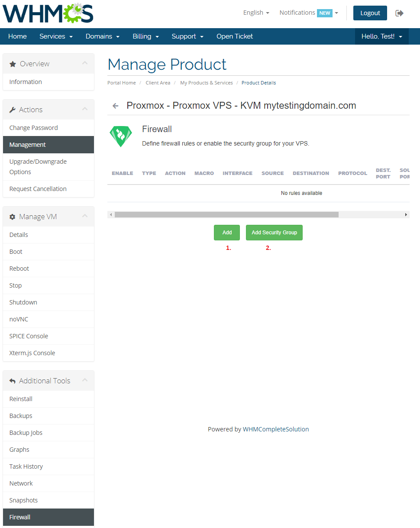420x528 pixels.
Task: Collapse the Manage VM panel chevron
Action: click(85, 216)
